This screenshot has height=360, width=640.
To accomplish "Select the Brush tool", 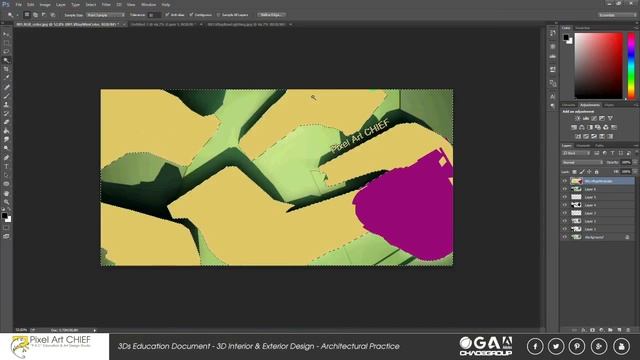I will (x=6, y=96).
